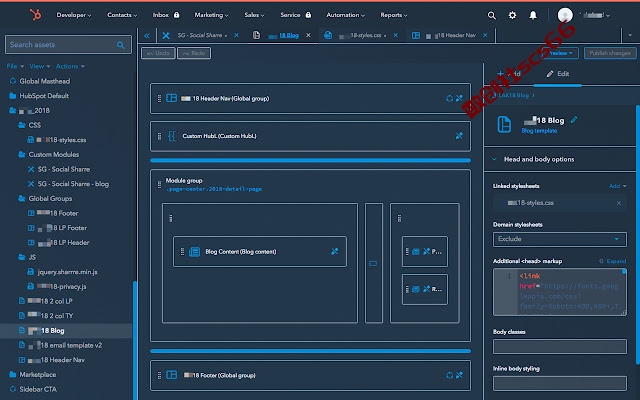Open the Developer menu

tap(74, 15)
